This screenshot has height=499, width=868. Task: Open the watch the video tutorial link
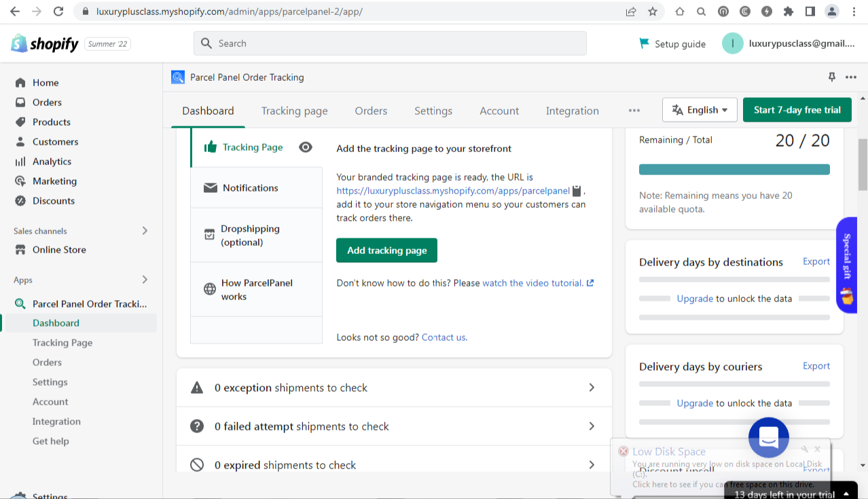point(532,283)
